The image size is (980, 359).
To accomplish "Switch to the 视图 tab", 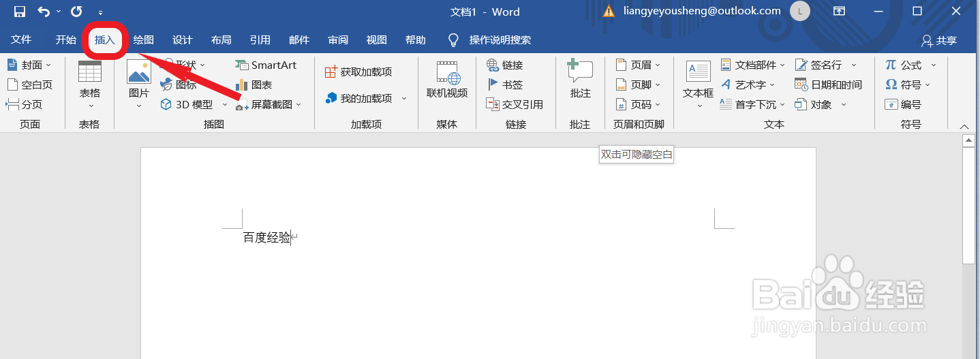I will click(x=377, y=40).
